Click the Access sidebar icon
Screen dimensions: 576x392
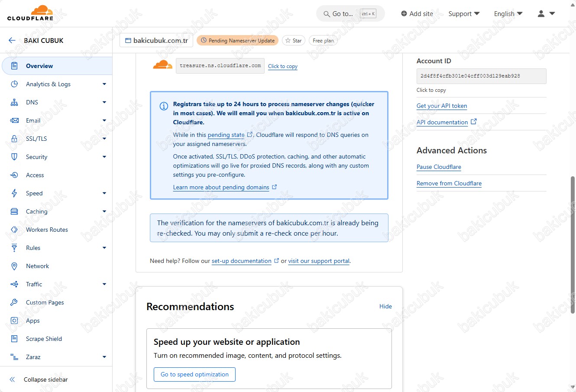(x=14, y=175)
